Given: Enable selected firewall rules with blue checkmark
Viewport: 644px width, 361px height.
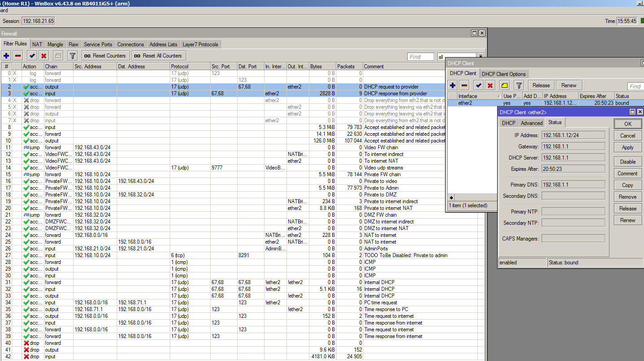Looking at the screenshot, I should point(32,56).
